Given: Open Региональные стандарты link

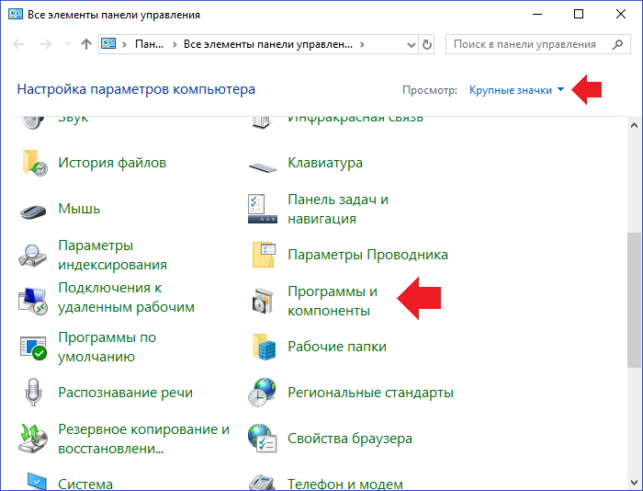Looking at the screenshot, I should pos(371,393).
